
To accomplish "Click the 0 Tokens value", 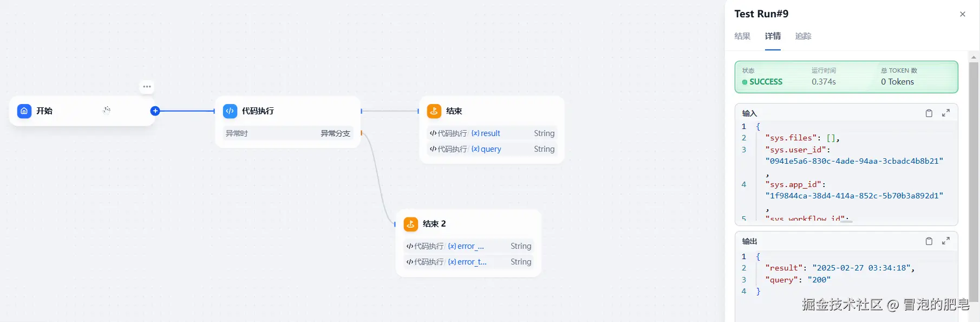I will coord(897,82).
